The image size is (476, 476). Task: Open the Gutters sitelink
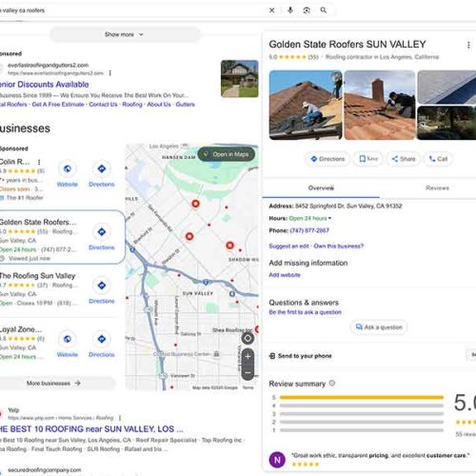tap(186, 105)
